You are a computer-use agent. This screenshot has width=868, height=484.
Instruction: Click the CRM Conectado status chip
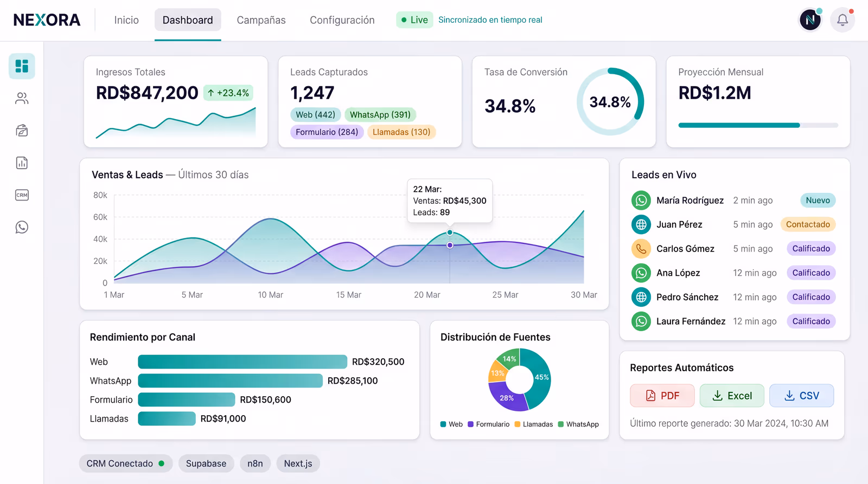tap(126, 463)
